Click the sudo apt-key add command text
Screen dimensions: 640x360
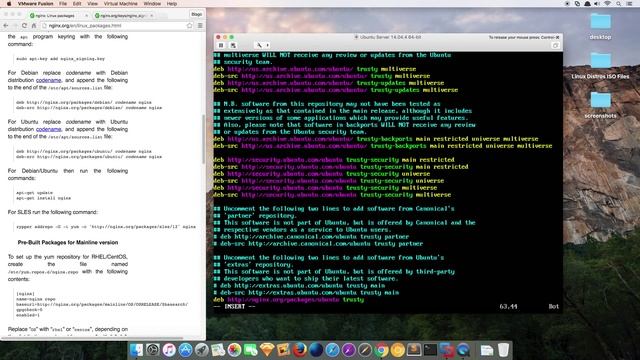[x=60, y=59]
